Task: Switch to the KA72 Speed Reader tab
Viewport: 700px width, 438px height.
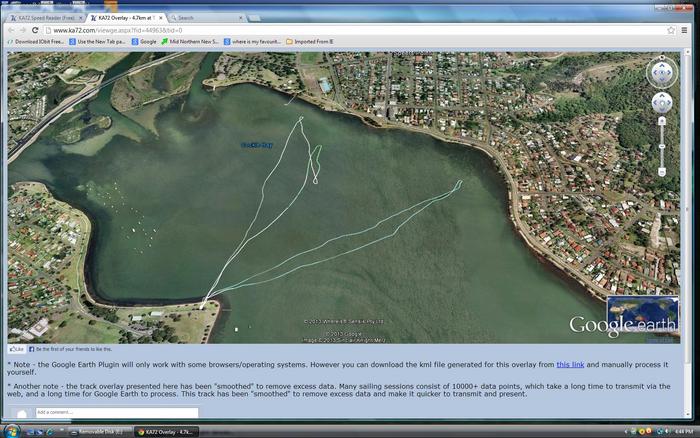Action: [x=45, y=17]
